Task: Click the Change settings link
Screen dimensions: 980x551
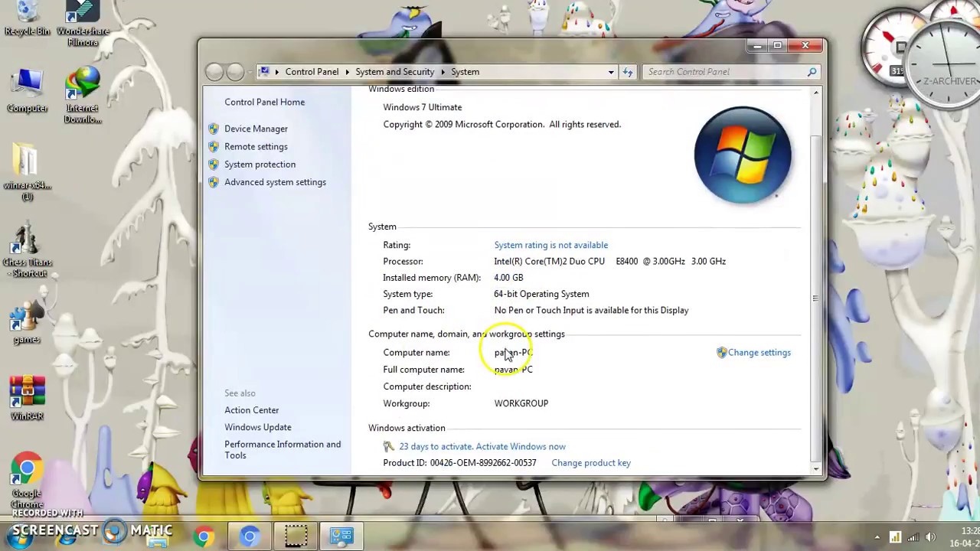Action: [759, 352]
